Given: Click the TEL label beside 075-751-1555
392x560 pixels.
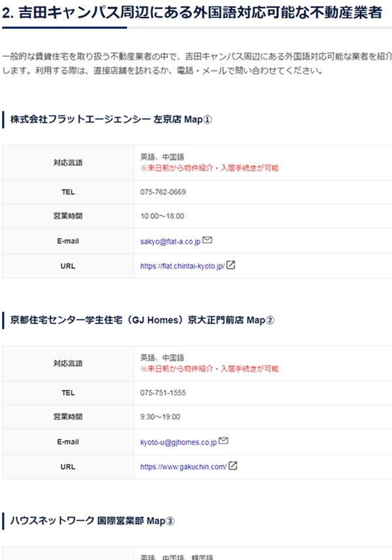Looking at the screenshot, I should [68, 393].
